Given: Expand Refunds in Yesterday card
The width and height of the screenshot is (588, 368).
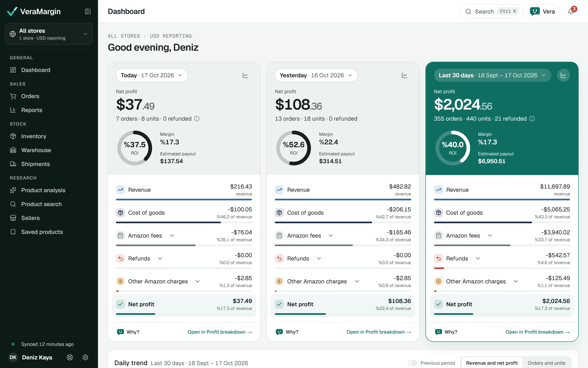Looking at the screenshot, I should tap(319, 258).
